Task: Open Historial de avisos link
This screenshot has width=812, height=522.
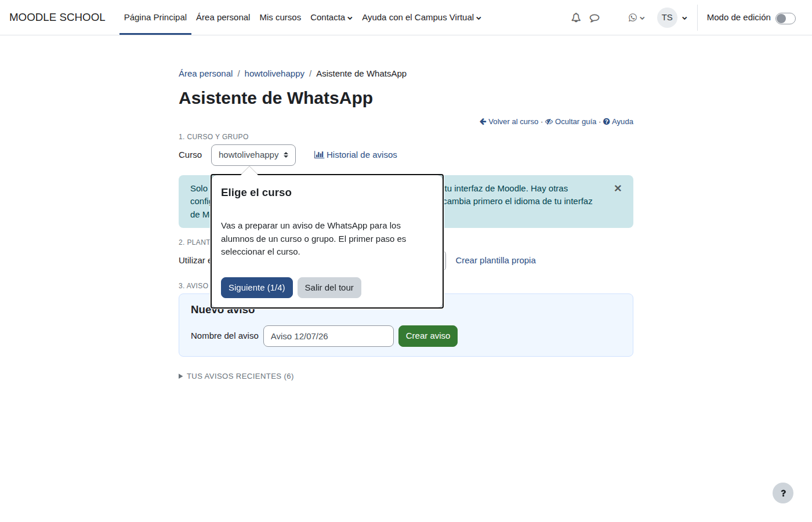Action: [356, 155]
